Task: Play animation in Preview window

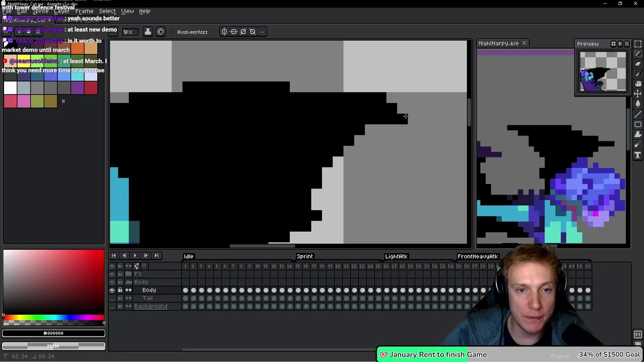Action: tap(620, 44)
